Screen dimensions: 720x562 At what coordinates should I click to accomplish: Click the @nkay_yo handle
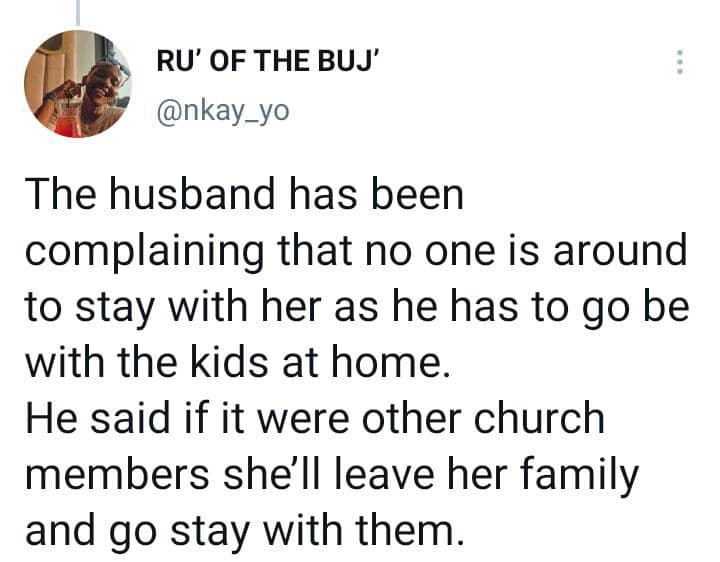click(222, 109)
